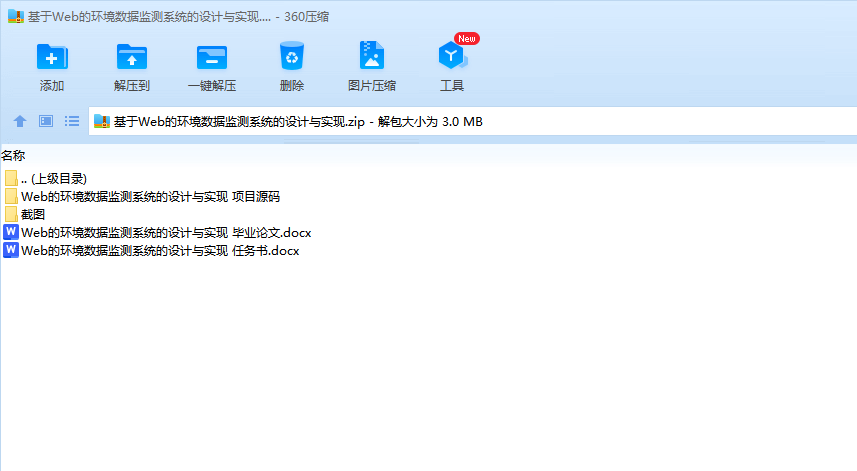
Task: Select the 截图 folder icon
Action: coord(11,214)
